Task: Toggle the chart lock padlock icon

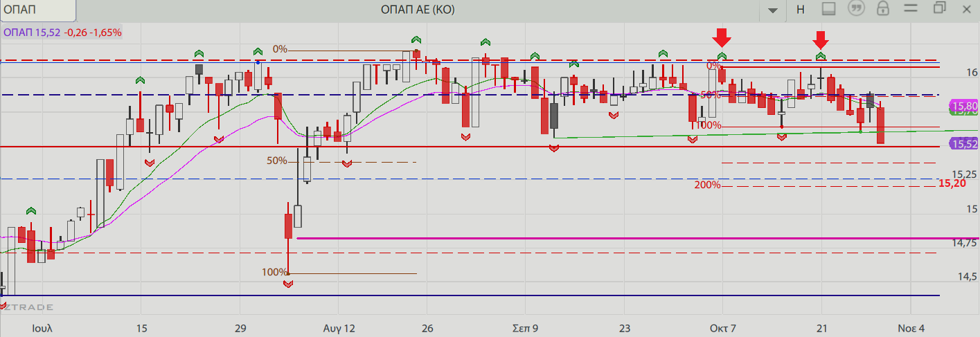Action: pos(883,9)
